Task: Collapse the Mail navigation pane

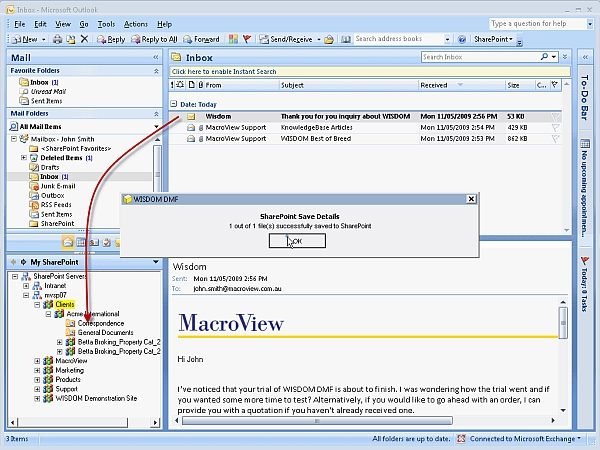Action: click(156, 57)
